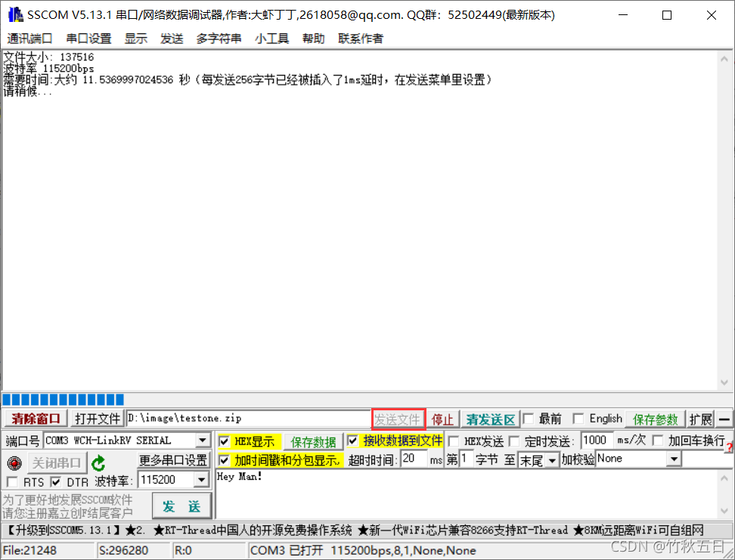Viewport: 735px width, 560px height.
Task: Click the 清发送区 clear send button
Action: point(492,419)
